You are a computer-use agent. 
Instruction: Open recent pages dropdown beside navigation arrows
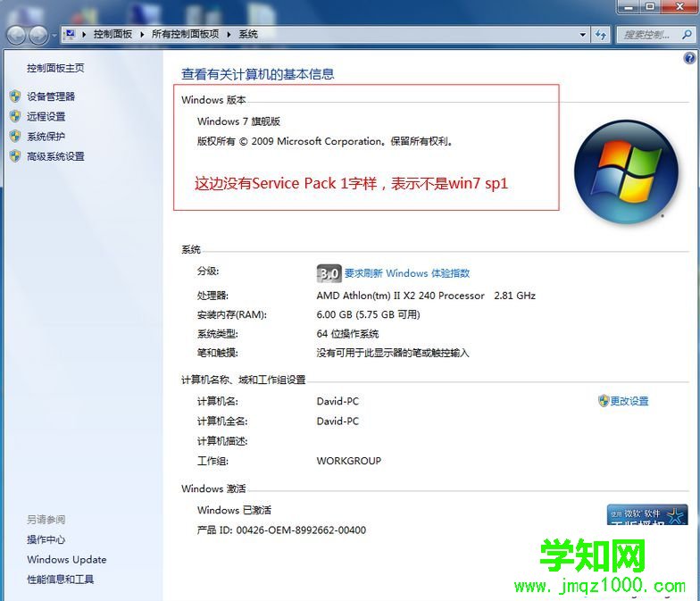click(x=54, y=35)
